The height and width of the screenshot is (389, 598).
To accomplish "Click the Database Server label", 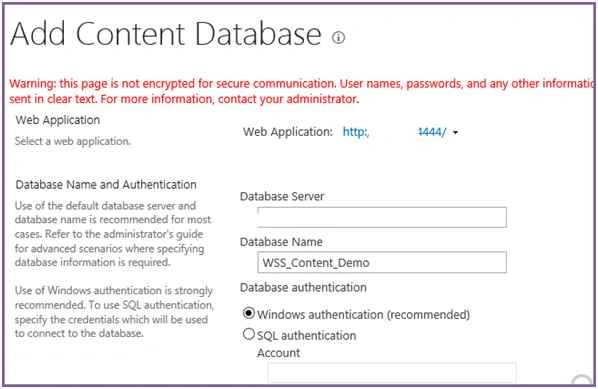I will [282, 196].
